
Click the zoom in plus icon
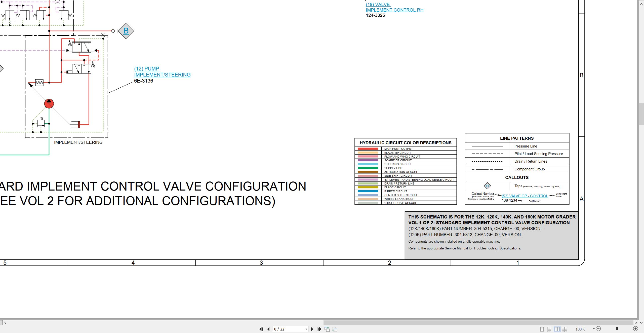point(636,329)
